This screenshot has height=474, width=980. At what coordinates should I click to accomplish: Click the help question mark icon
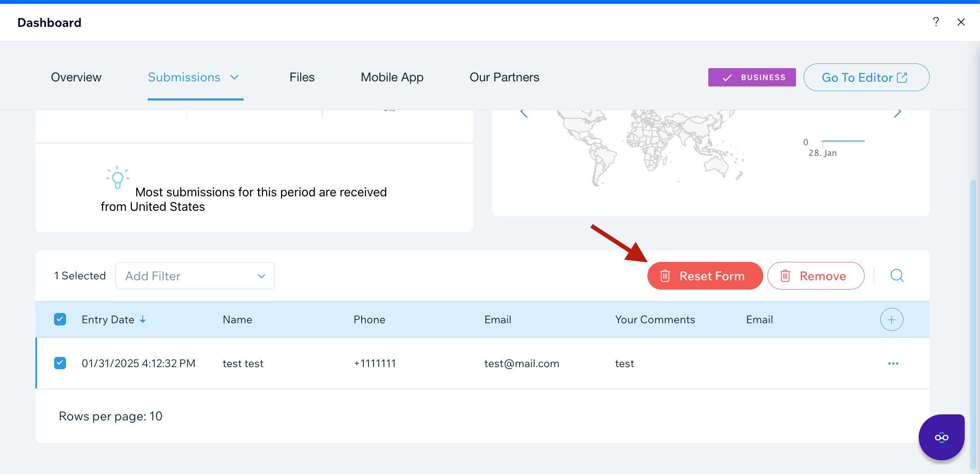pos(936,22)
